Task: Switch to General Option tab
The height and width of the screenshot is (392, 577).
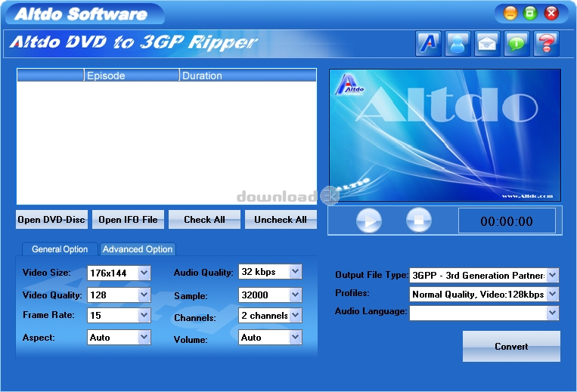Action: [60, 249]
